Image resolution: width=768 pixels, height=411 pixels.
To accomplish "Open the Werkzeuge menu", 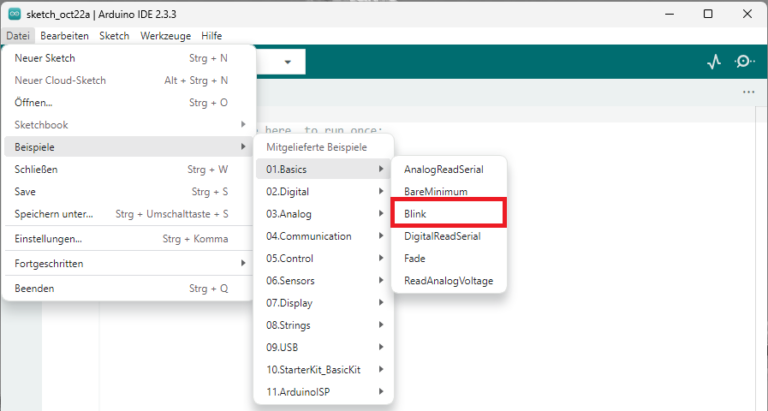I will pyautogui.click(x=165, y=35).
